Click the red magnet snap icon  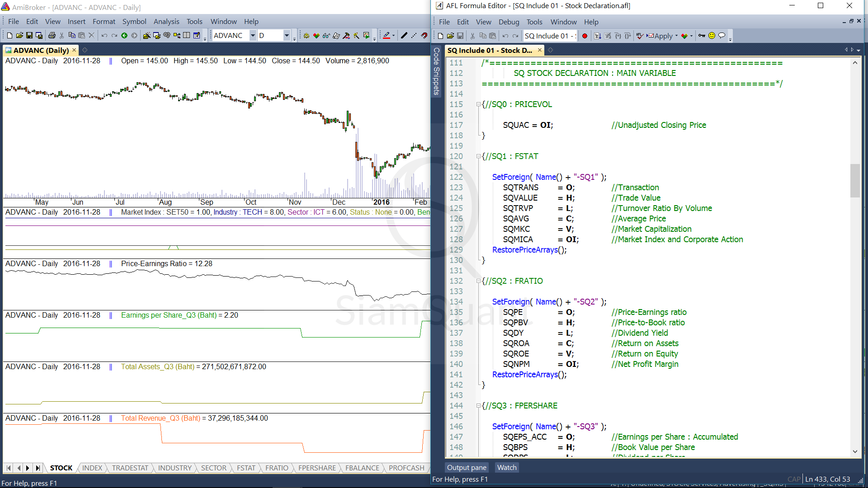(x=424, y=36)
